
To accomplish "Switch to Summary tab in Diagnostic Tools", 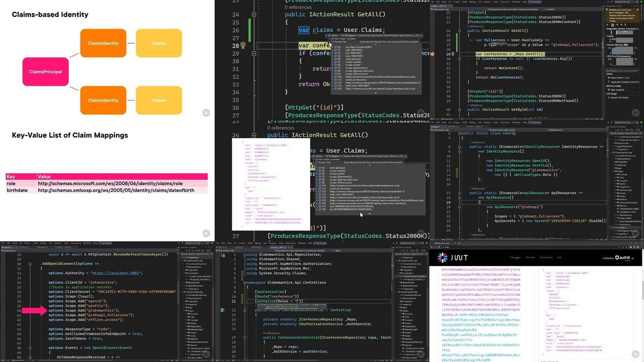I will 611,70.
